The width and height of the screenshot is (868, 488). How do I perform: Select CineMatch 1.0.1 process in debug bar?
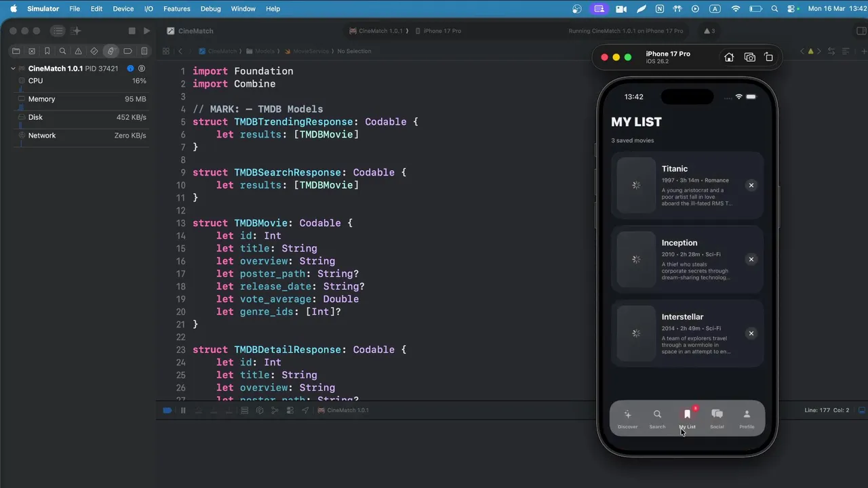tap(343, 410)
